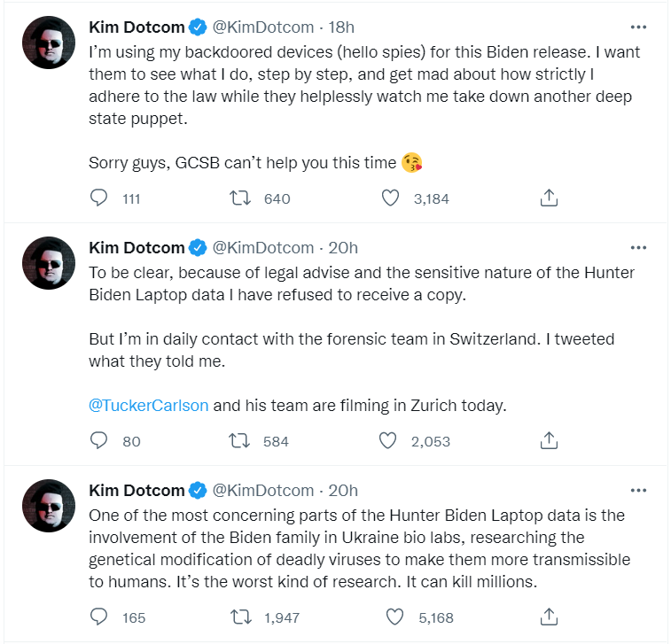Screen dimensions: 671x644
Task: Reply to the backdoored devices tweet
Action: (99, 198)
